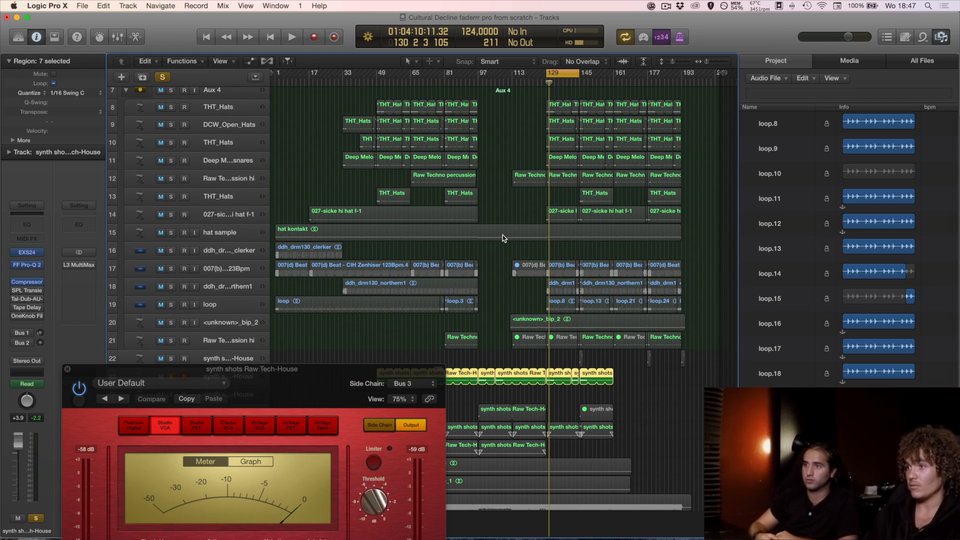Viewport: 960px width, 540px height.
Task: Open the Quick Help question icon
Action: pos(77,37)
